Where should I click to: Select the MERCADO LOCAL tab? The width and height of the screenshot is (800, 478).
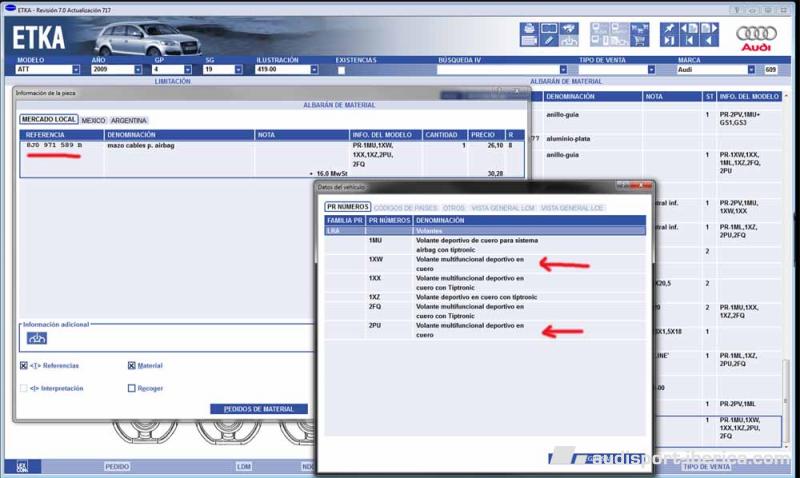[49, 119]
